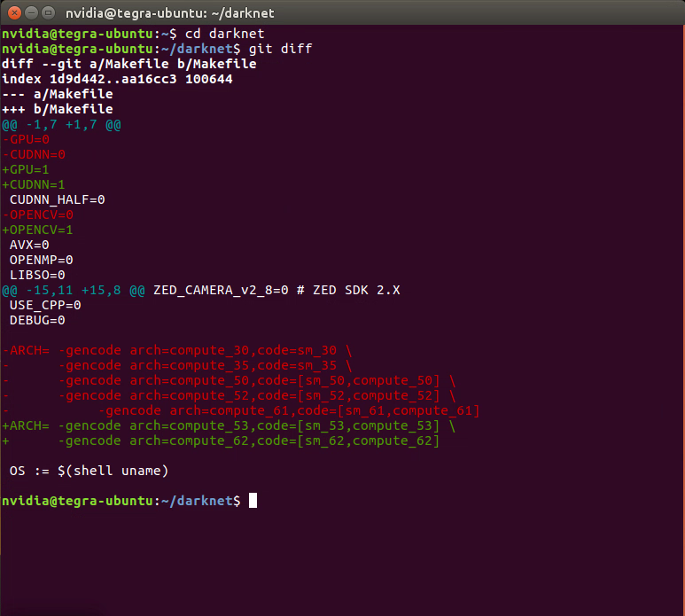Viewport: 685px width, 616px height.
Task: Click the '@@ -1,7 +1,7 @@' hunk header
Action: [62, 125]
